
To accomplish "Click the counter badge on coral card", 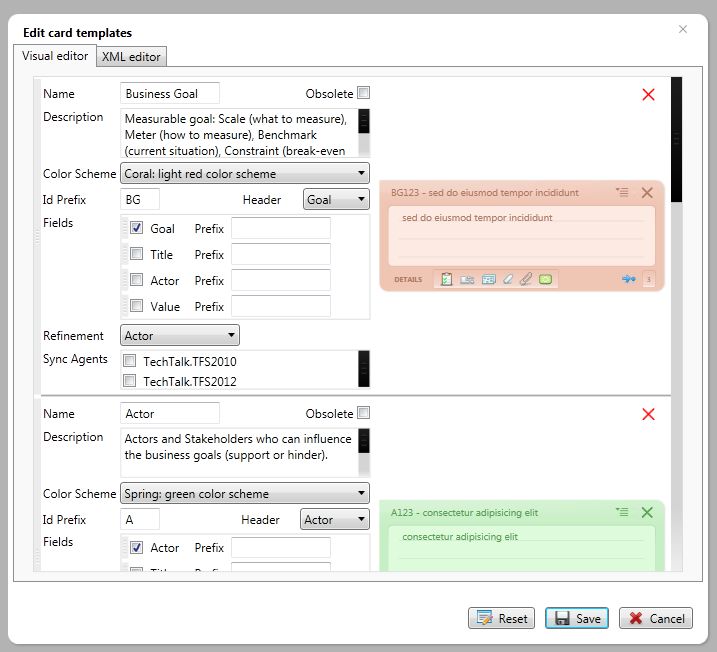I will click(648, 279).
